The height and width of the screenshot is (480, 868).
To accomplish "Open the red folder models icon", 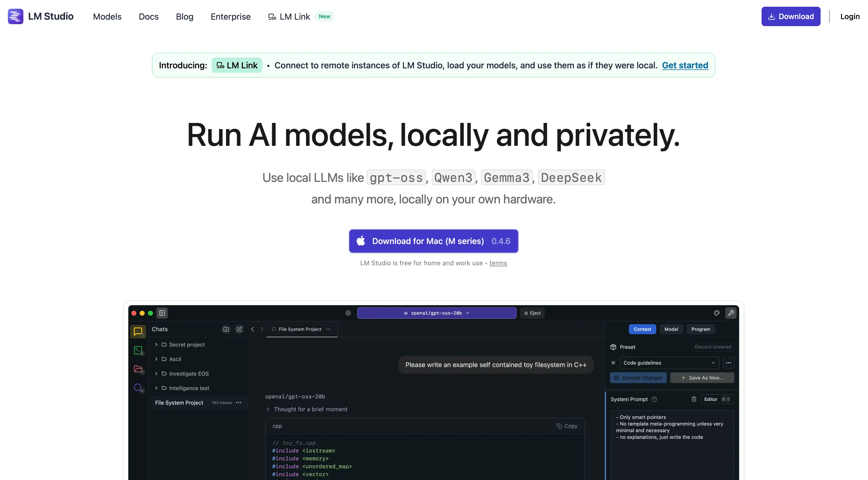I will [138, 369].
